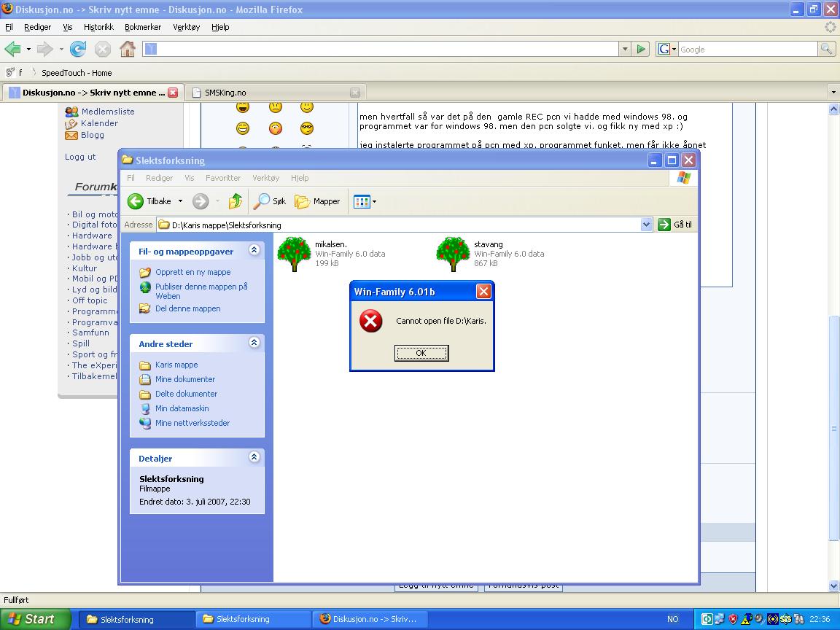Open Mine nettverkssteder link
The width and height of the screenshot is (840, 630).
pyautogui.click(x=192, y=423)
